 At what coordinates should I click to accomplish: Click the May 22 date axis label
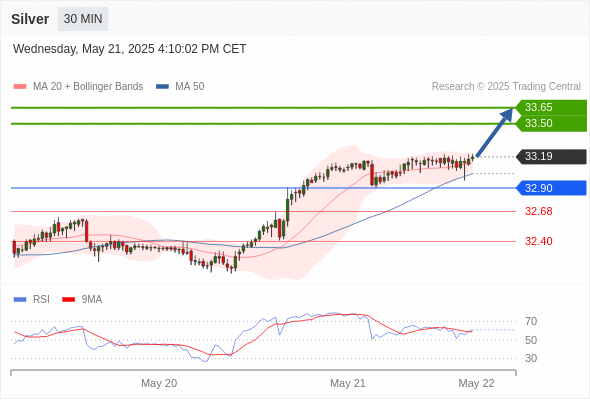476,383
